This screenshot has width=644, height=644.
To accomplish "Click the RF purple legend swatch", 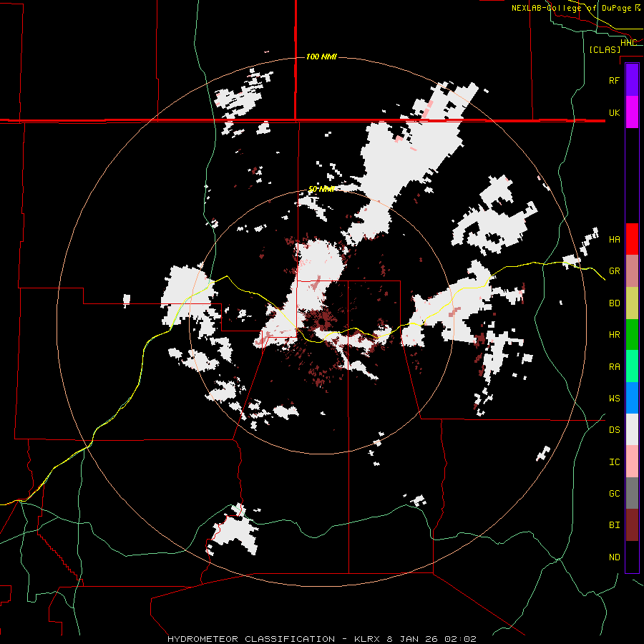I will [632, 80].
